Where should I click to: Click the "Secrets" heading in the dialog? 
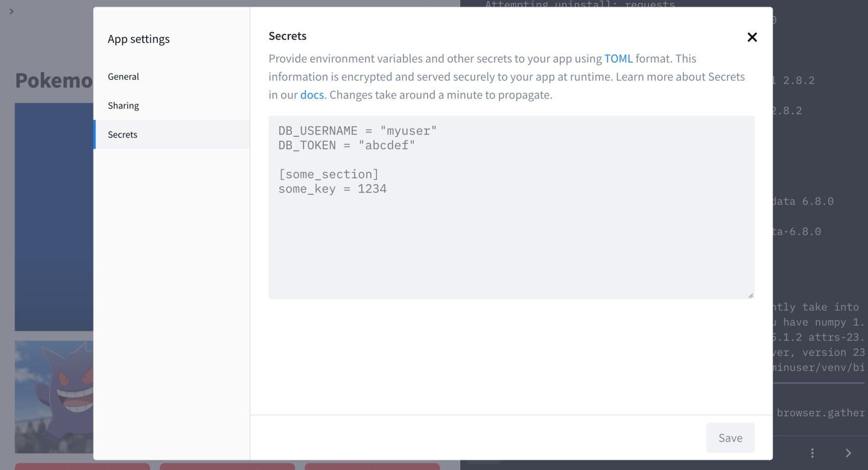(288, 36)
